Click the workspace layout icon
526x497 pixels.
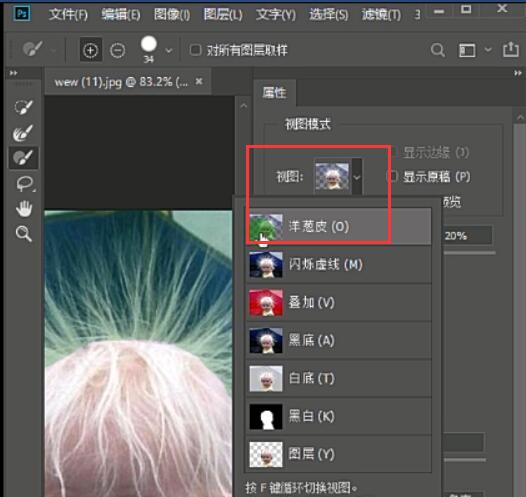[467, 50]
